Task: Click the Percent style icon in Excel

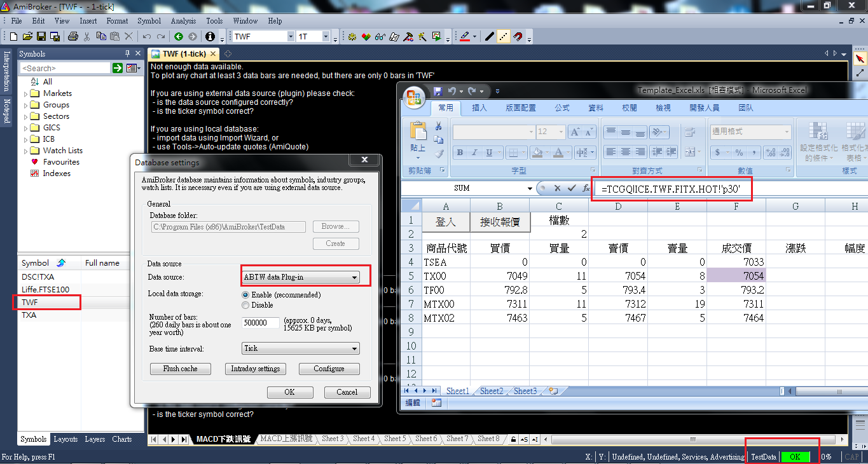Action: (739, 153)
